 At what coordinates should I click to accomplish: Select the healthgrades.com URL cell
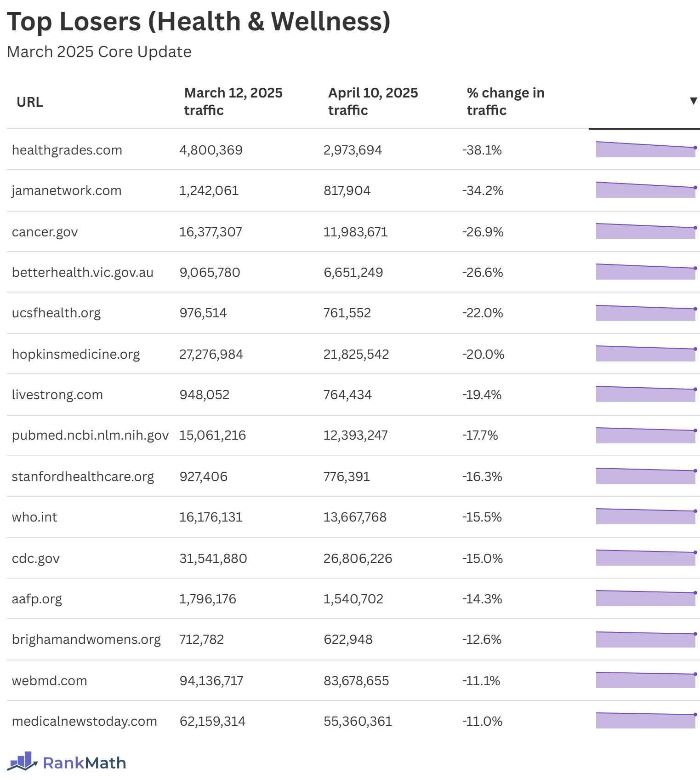pyautogui.click(x=67, y=150)
